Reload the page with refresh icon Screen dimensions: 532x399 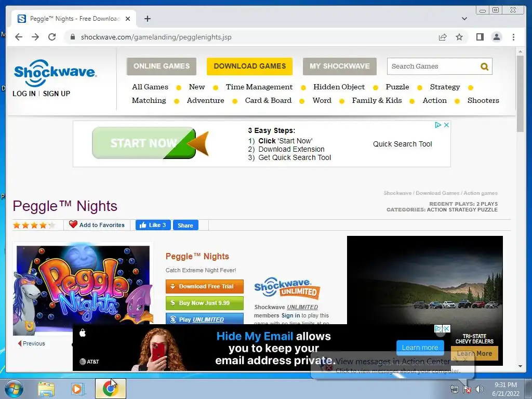tap(52, 37)
